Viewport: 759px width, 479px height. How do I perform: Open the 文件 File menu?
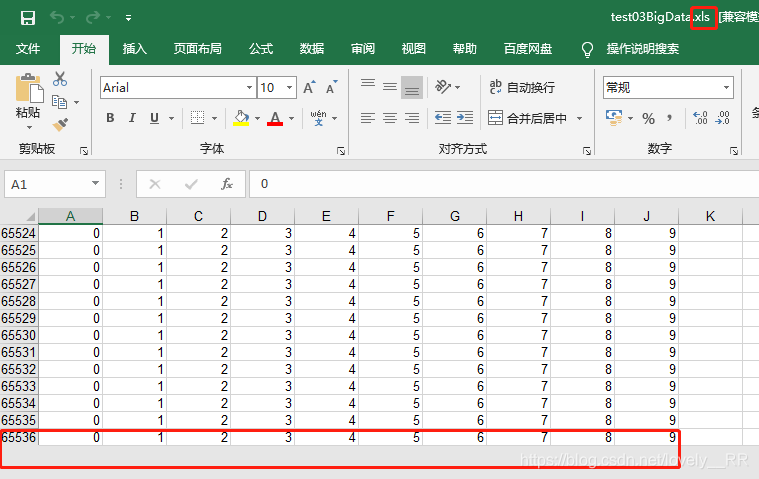pos(28,48)
